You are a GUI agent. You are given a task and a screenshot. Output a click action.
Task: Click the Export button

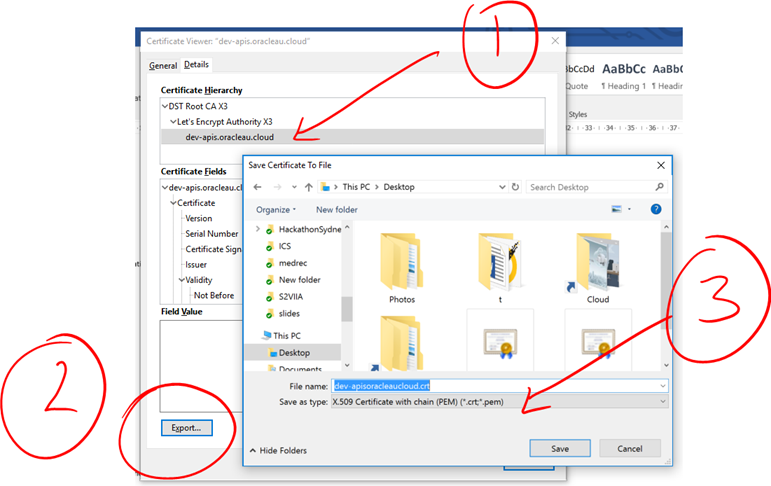(185, 428)
